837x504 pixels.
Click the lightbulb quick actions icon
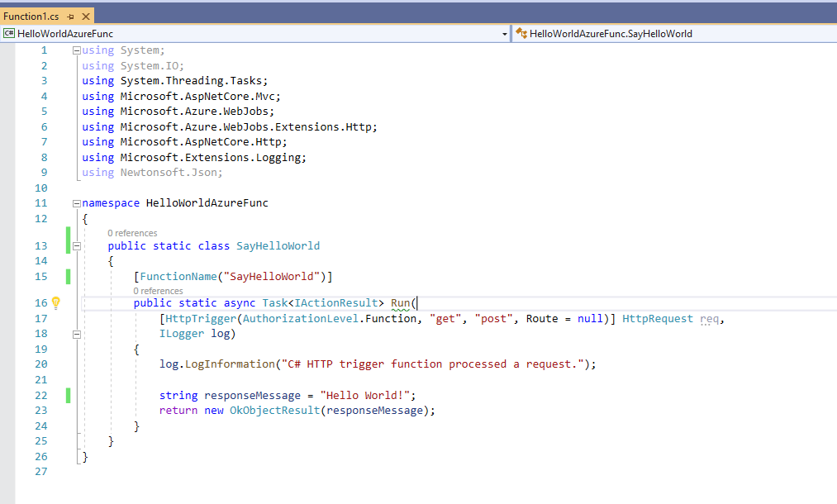56,303
